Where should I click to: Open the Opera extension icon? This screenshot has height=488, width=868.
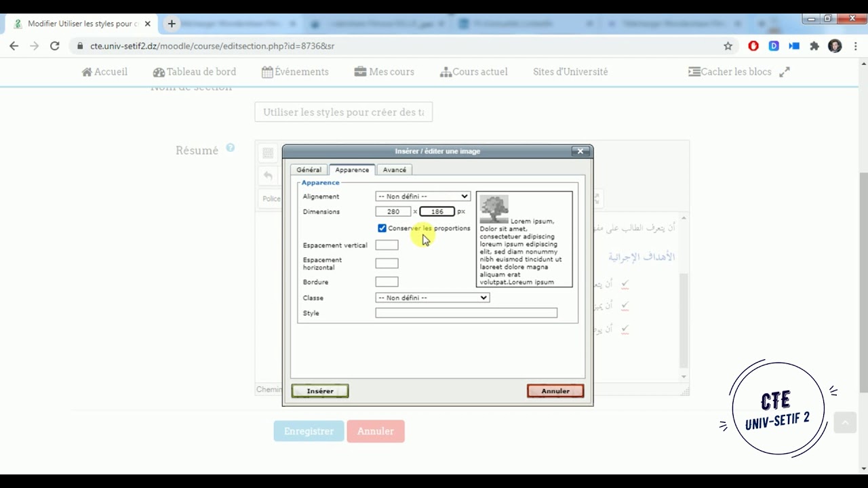(x=753, y=46)
